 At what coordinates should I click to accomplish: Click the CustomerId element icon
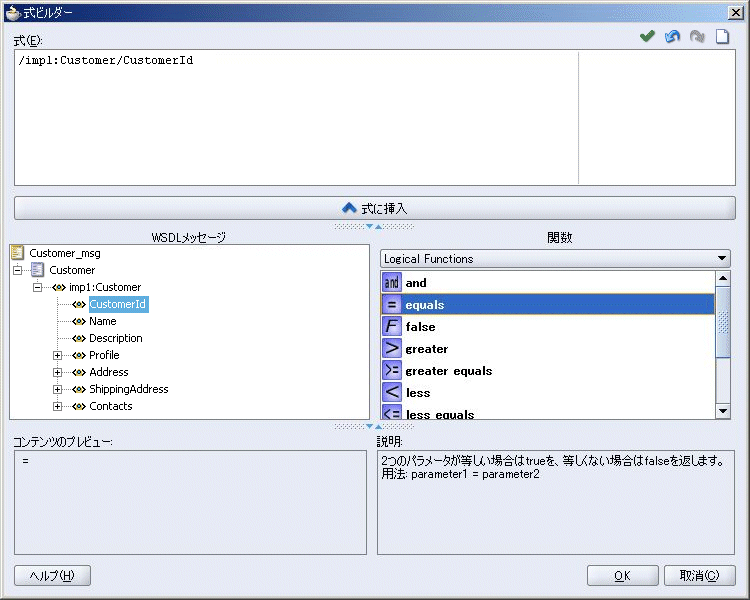coord(79,304)
